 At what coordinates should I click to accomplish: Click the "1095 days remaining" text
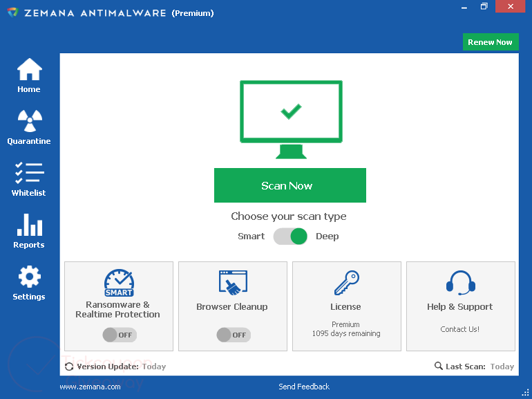click(346, 333)
